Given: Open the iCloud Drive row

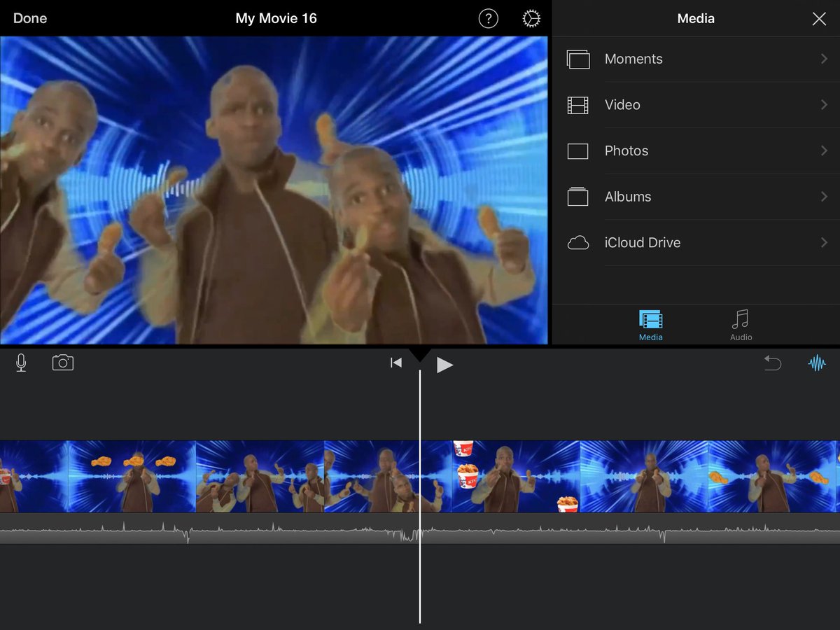Looking at the screenshot, I should pyautogui.click(x=696, y=243).
